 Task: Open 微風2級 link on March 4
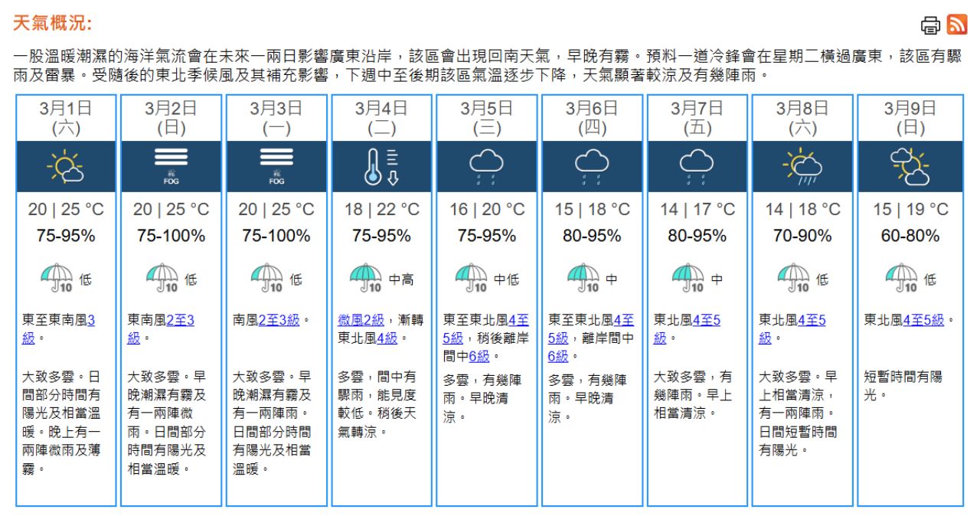pos(361,320)
